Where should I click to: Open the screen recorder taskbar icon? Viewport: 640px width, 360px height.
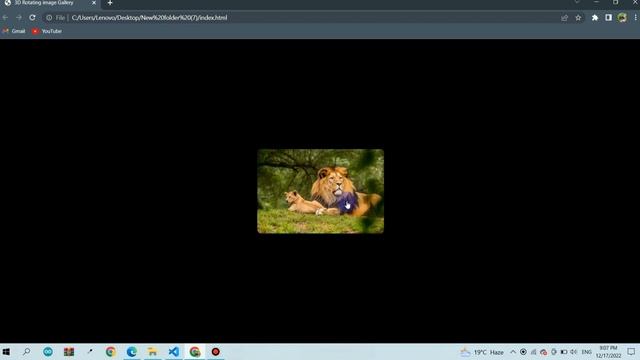click(216, 351)
